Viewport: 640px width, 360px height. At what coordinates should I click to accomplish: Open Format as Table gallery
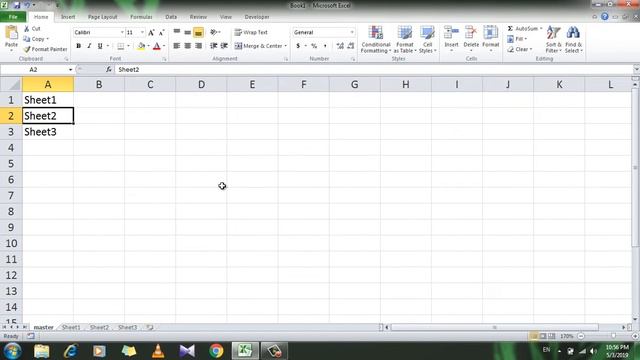404,39
